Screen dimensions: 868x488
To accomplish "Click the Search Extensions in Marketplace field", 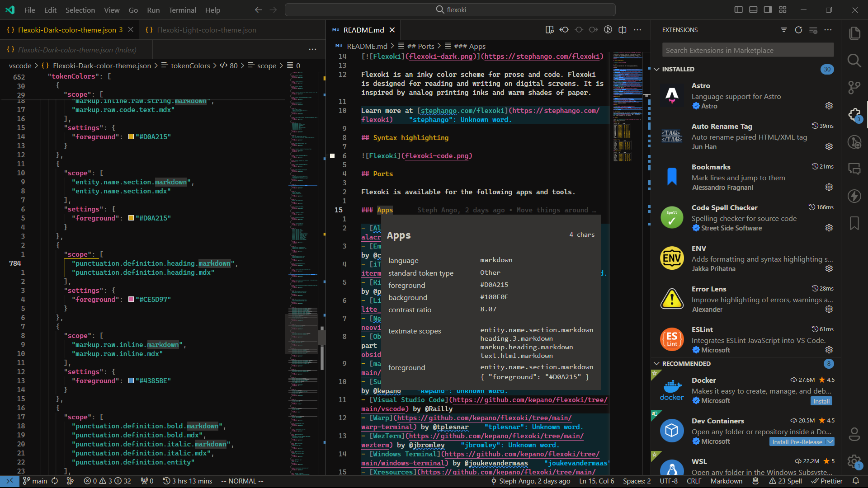I will tap(747, 50).
